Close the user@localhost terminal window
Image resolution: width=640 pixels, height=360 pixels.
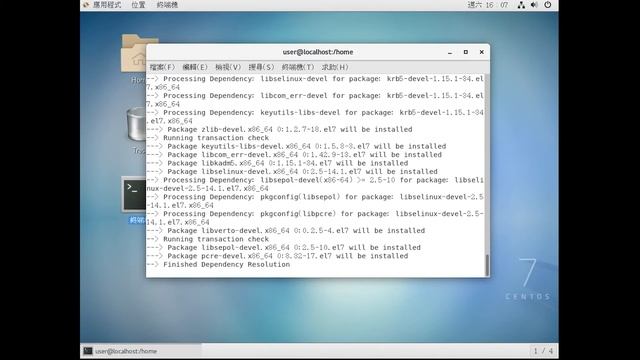[482, 52]
